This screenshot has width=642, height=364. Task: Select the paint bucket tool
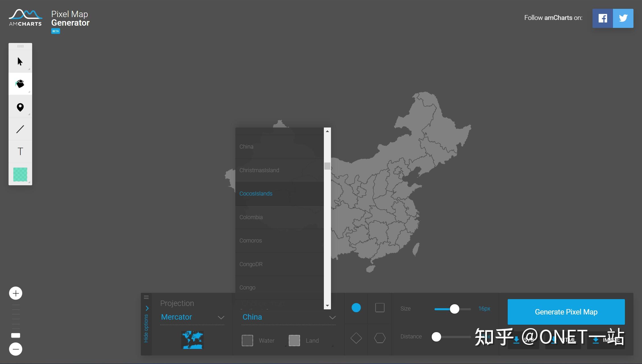[x=20, y=83]
